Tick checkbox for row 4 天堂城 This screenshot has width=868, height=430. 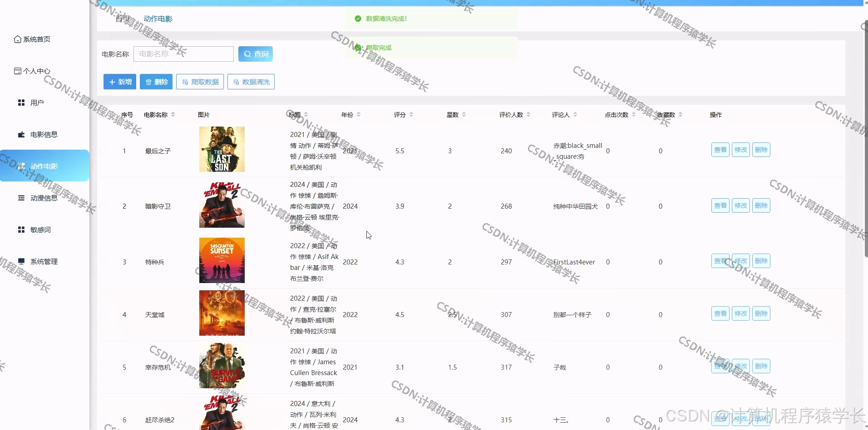pyautogui.click(x=103, y=315)
